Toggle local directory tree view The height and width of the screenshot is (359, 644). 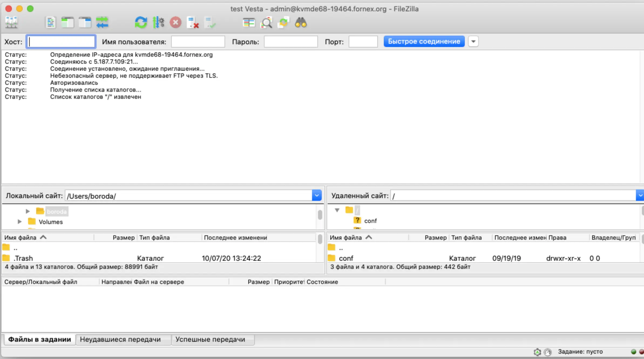67,23
